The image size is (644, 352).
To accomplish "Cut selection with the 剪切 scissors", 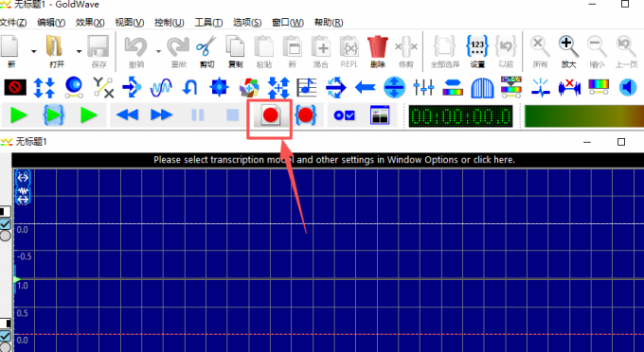I will pos(206,46).
